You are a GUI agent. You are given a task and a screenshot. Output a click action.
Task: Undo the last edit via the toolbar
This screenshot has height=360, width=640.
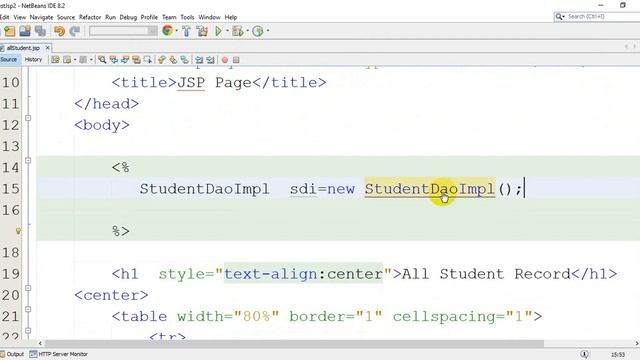(x=60, y=31)
